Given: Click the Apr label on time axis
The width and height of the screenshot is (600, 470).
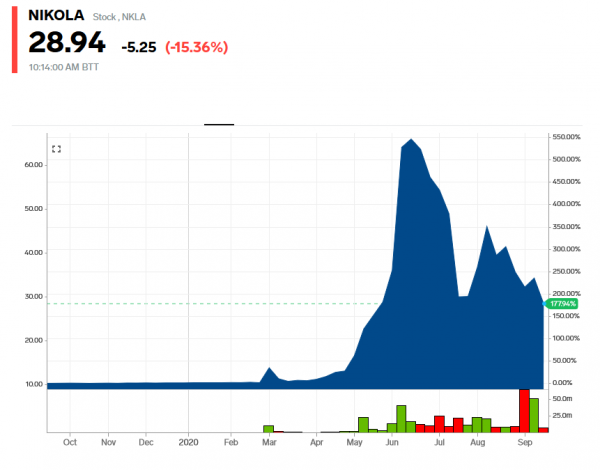Looking at the screenshot, I should click(x=316, y=442).
